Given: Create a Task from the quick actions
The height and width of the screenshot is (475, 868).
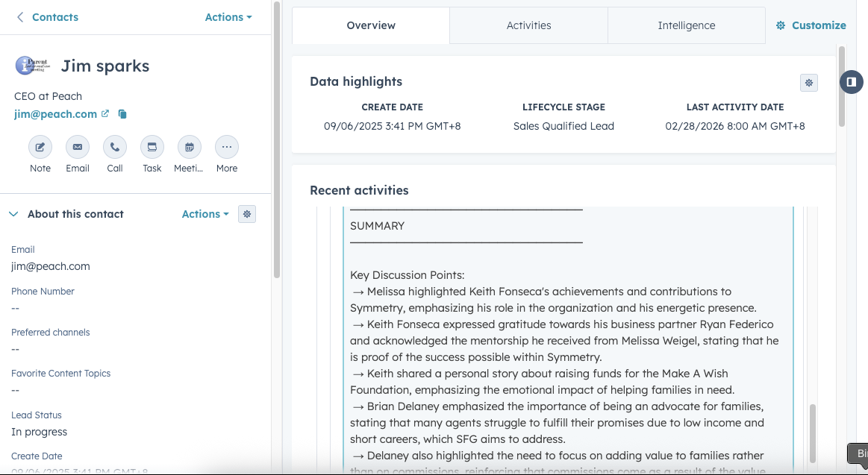Looking at the screenshot, I should coord(152,147).
